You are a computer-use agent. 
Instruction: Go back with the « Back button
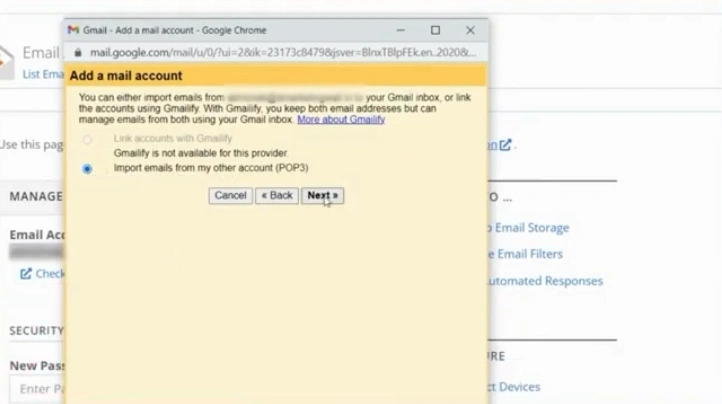click(277, 195)
